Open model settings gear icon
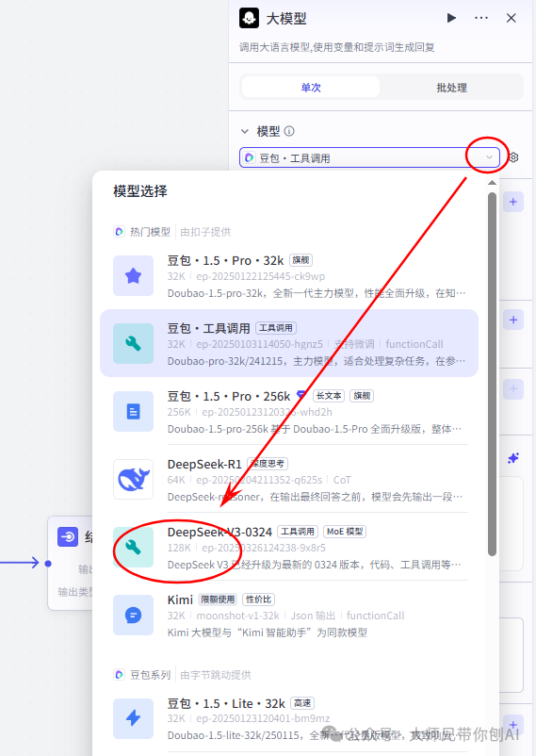 (513, 157)
